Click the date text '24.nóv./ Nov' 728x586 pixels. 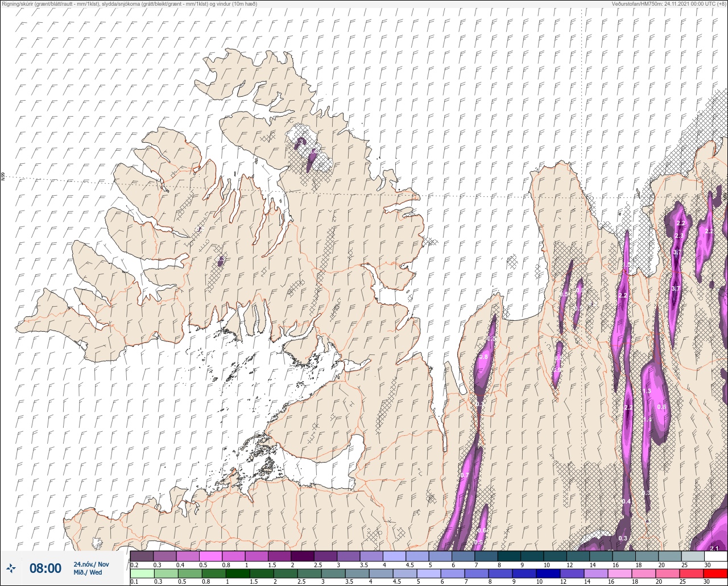coord(91,564)
